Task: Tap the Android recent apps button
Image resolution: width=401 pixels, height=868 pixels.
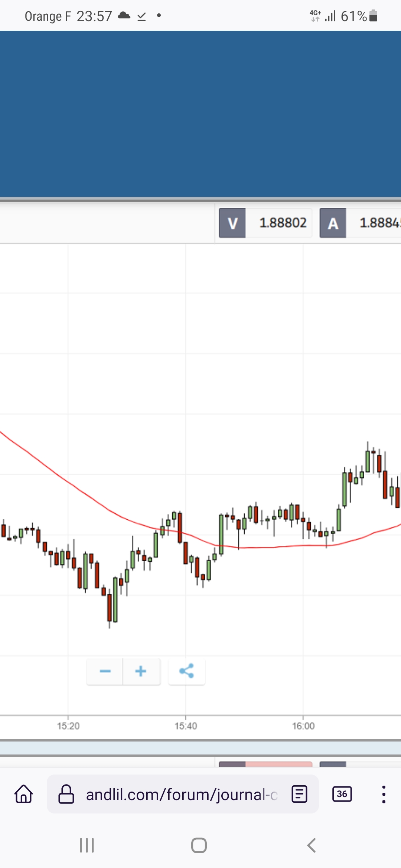Action: click(x=87, y=845)
